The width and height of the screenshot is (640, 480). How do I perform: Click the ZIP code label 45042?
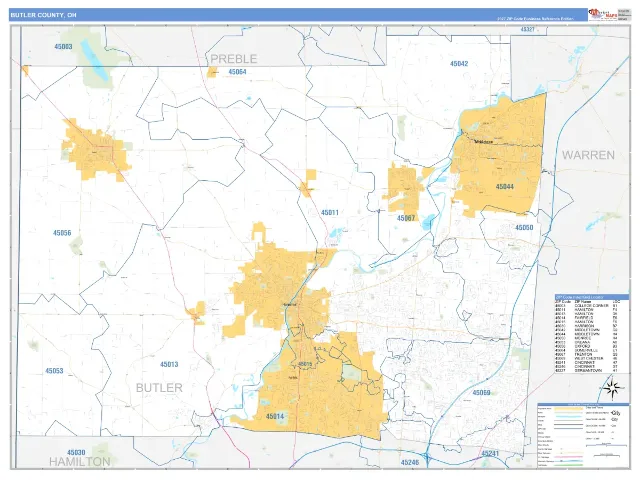click(x=459, y=64)
